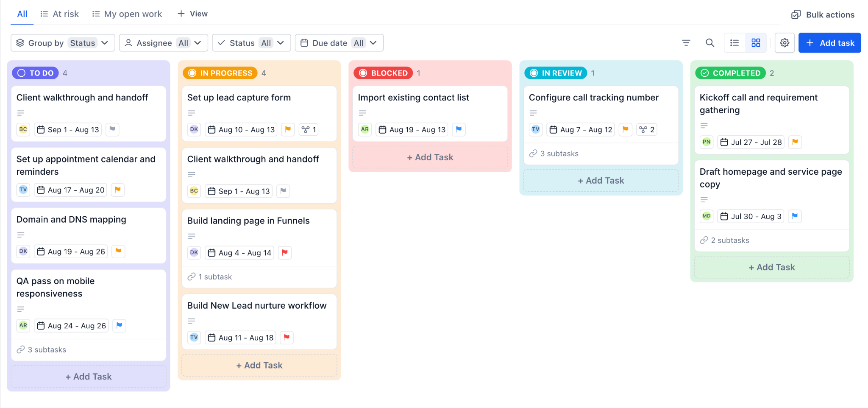Open the Assignee filter dropdown
The height and width of the screenshot is (408, 868).
tap(163, 43)
